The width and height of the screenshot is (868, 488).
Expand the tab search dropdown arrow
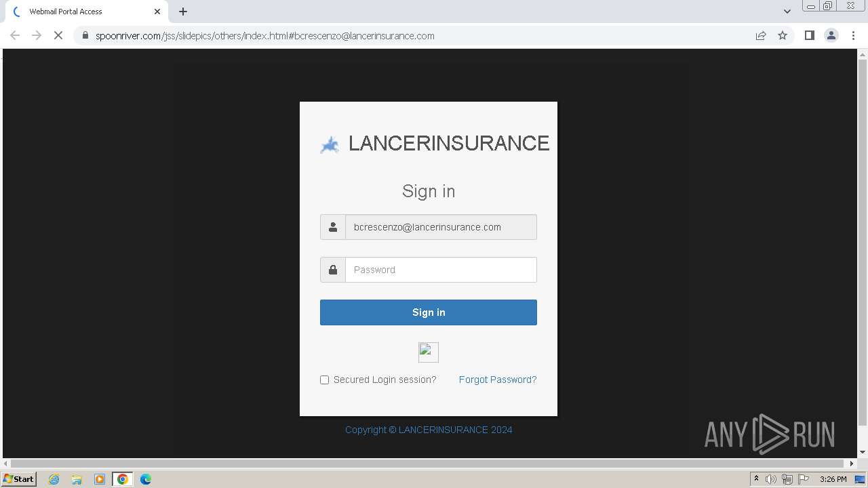787,12
